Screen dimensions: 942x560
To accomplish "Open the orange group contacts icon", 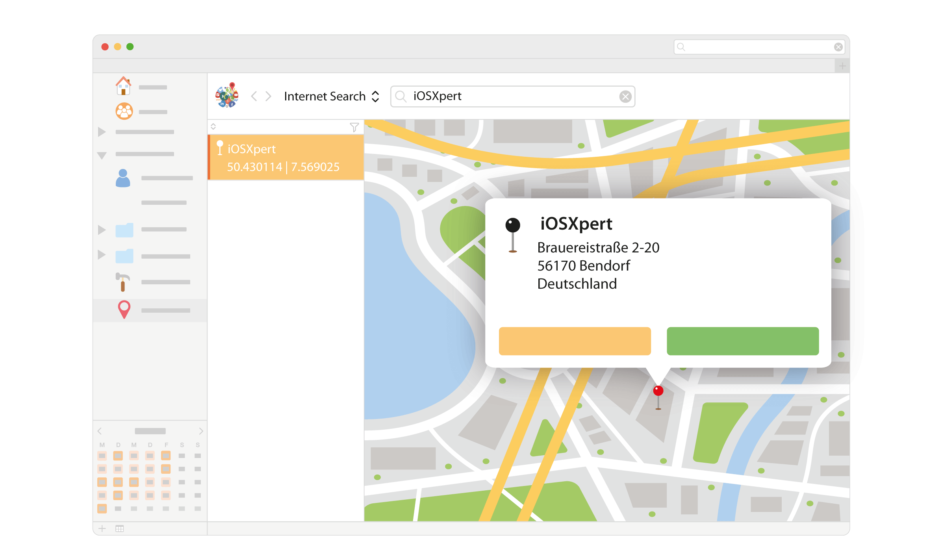I will 124,111.
